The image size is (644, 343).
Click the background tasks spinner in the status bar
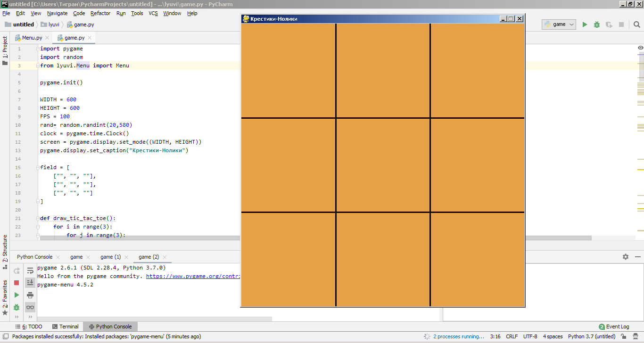pyautogui.click(x=427, y=336)
